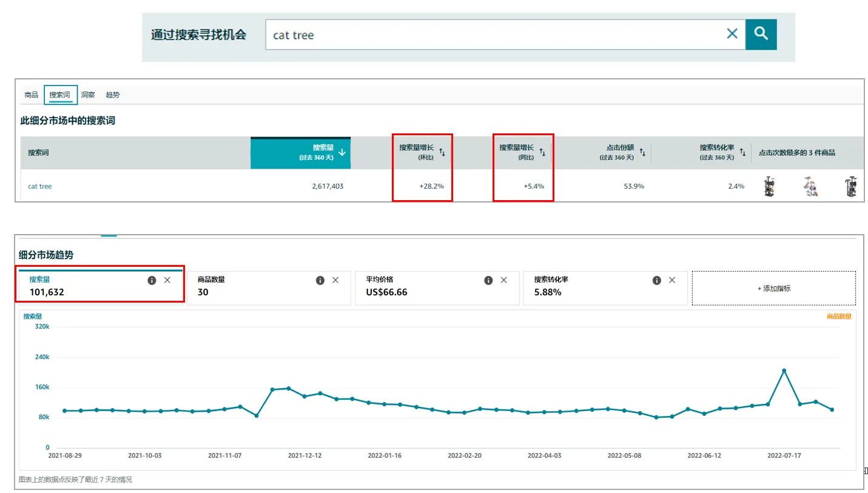Remove the 商品数量 metric card
The height and width of the screenshot is (493, 868).
click(335, 280)
